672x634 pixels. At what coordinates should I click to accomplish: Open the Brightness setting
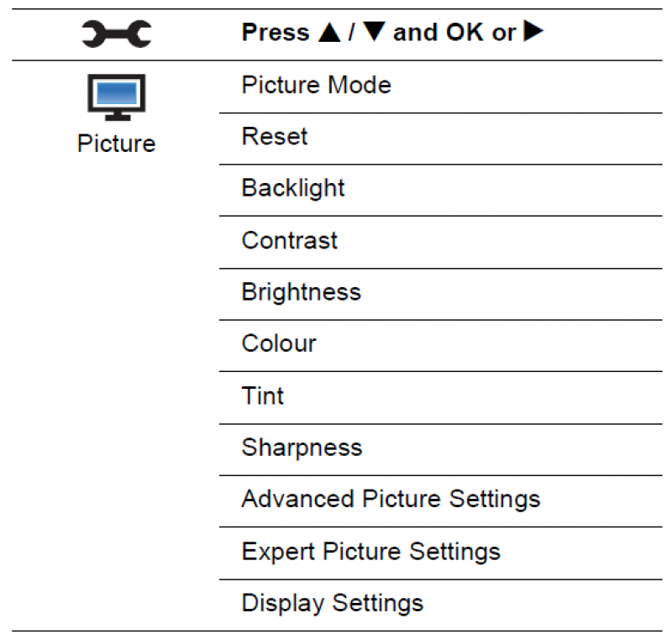pos(440,294)
